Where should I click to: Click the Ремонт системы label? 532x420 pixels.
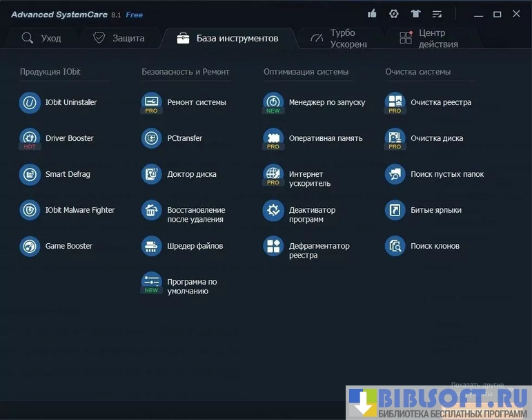196,102
